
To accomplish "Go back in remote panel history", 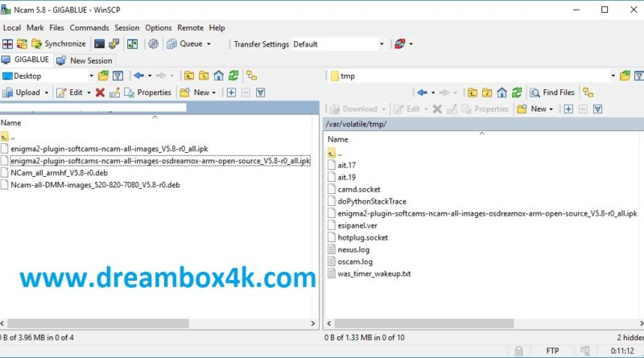I will [422, 93].
